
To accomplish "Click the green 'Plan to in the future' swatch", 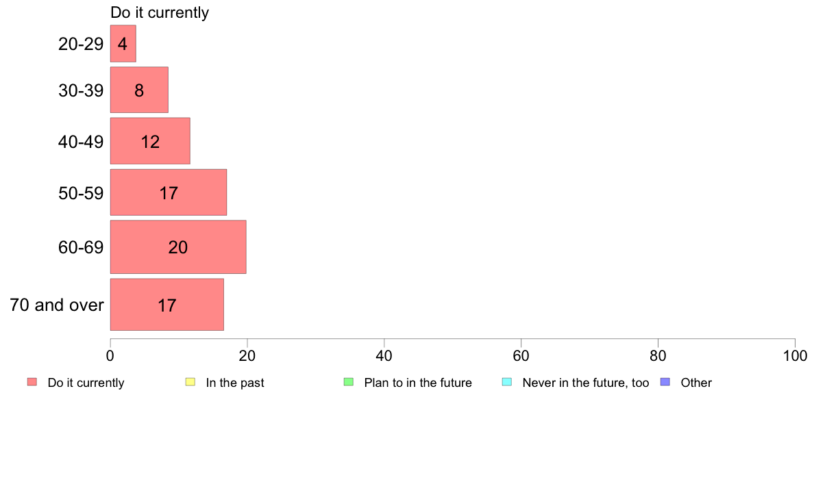I will [x=349, y=382].
